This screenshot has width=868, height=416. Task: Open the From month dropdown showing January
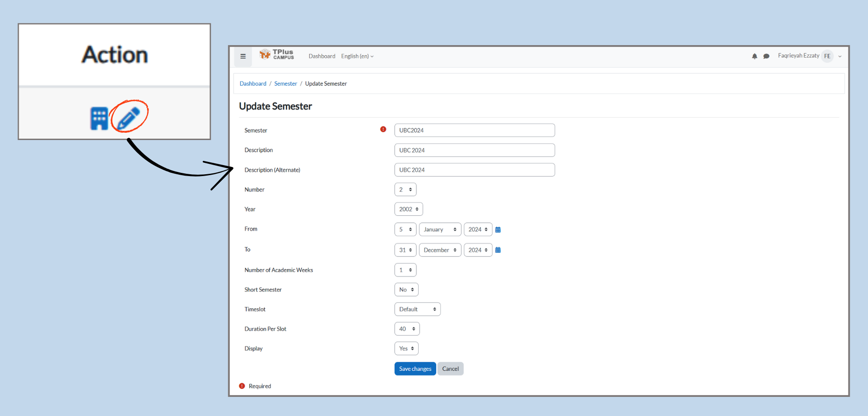[x=440, y=229]
